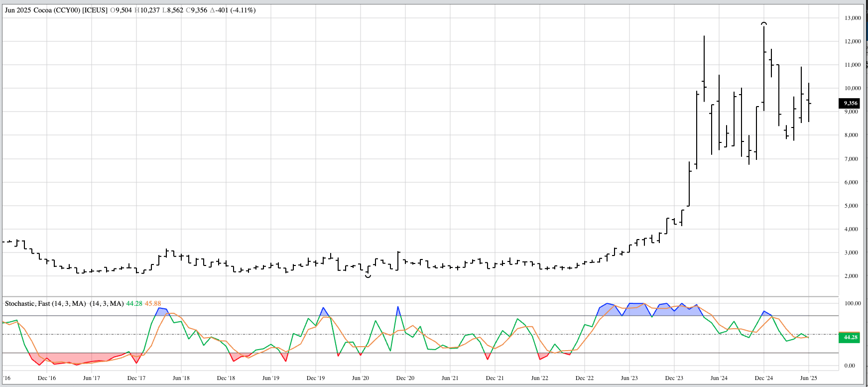Click the low marker arc below the Jun '20 bar
The width and height of the screenshot is (868, 387).
click(368, 276)
